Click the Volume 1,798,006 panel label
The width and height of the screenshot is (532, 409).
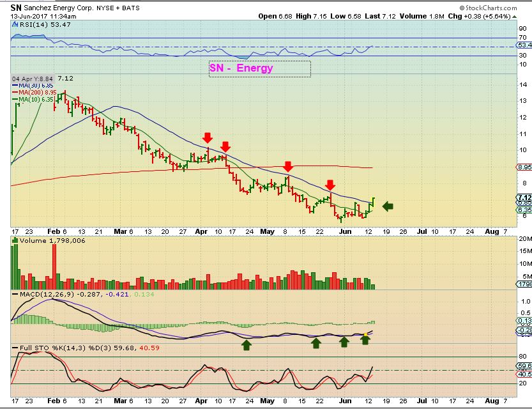tap(52, 241)
